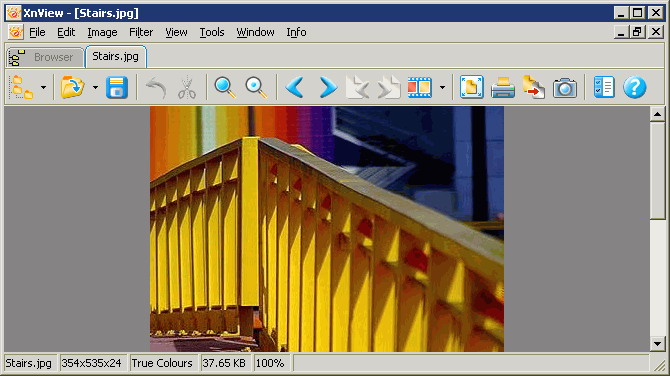This screenshot has height=376, width=670.
Task: Print the image with the printer icon
Action: tap(502, 87)
